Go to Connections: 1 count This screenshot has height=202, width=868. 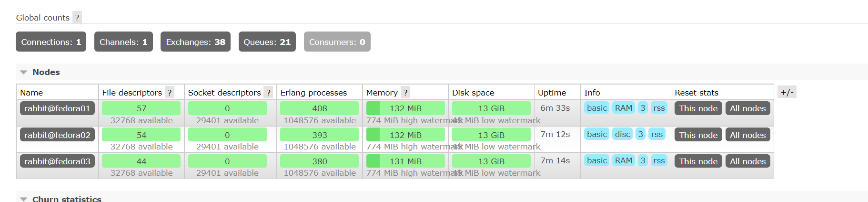click(51, 42)
